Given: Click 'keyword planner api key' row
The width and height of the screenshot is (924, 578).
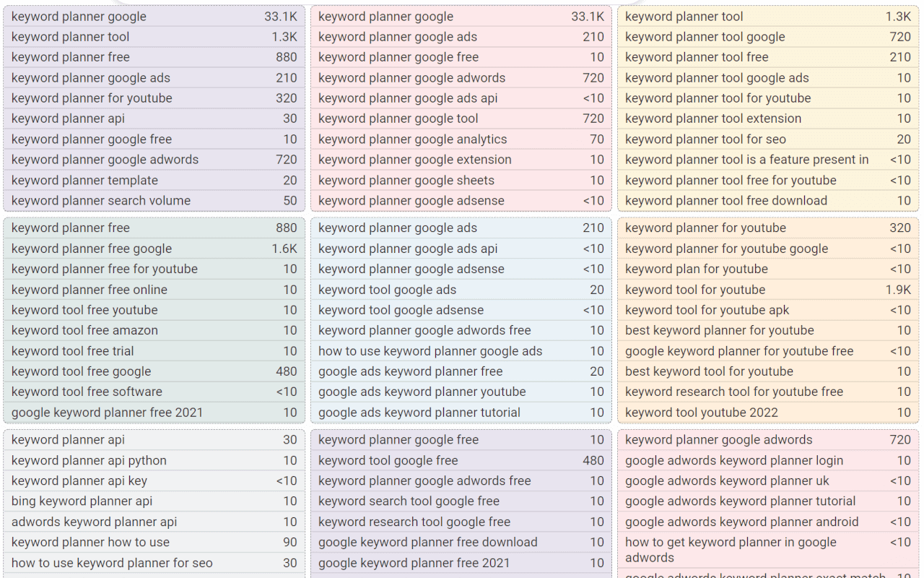Looking at the screenshot, I should [x=154, y=480].
